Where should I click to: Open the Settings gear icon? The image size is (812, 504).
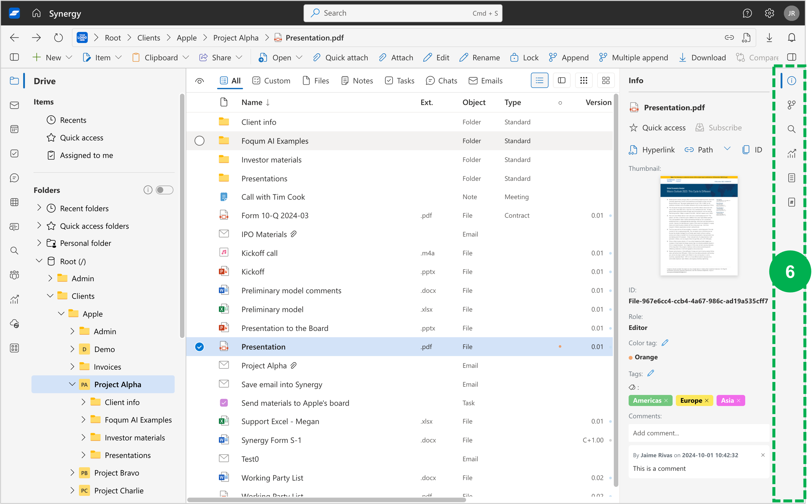tap(769, 13)
